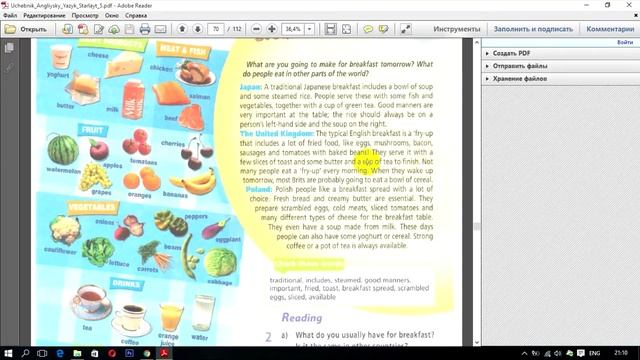Switch to read mode with arrows icon
The height and width of the screenshot is (360, 640).
405,29
